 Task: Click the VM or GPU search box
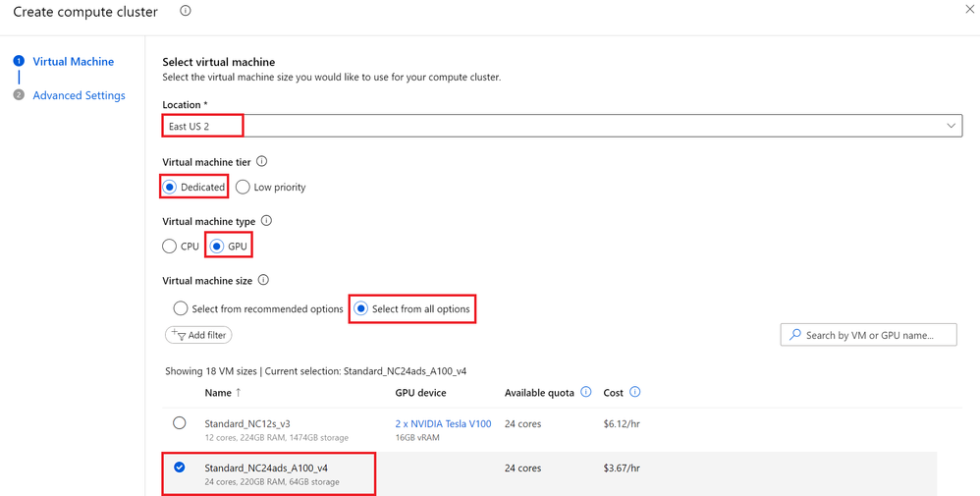(869, 335)
